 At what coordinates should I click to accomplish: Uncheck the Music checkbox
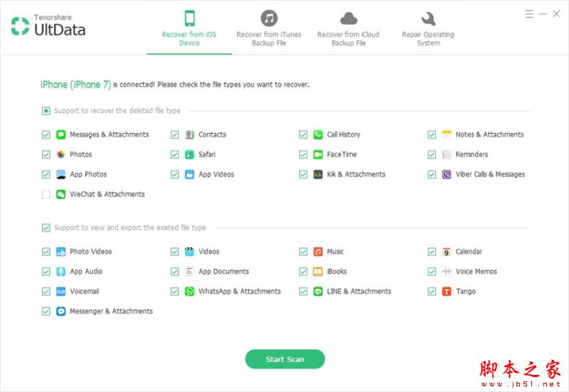pos(304,252)
